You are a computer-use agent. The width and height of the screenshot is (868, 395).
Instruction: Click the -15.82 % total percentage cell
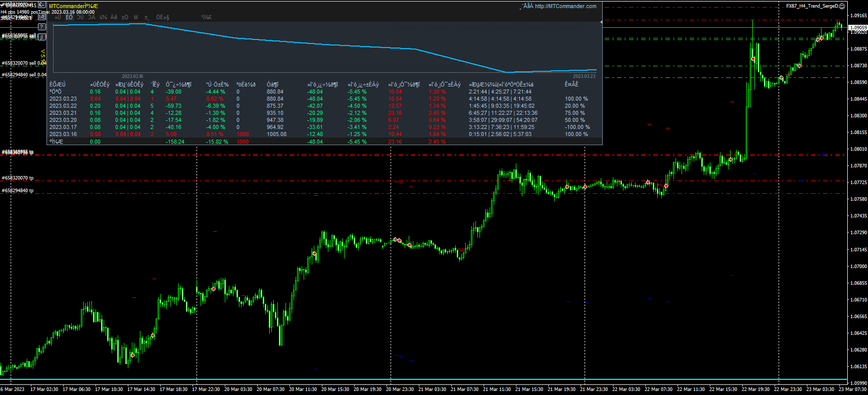pyautogui.click(x=217, y=142)
